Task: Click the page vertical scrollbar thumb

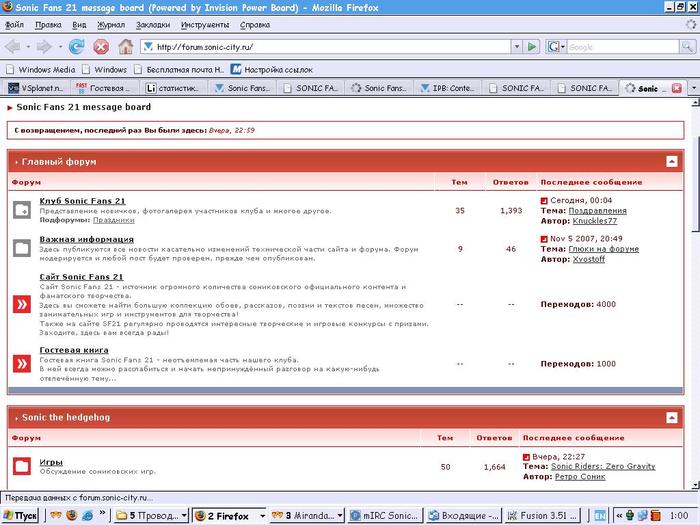Action: 696,183
